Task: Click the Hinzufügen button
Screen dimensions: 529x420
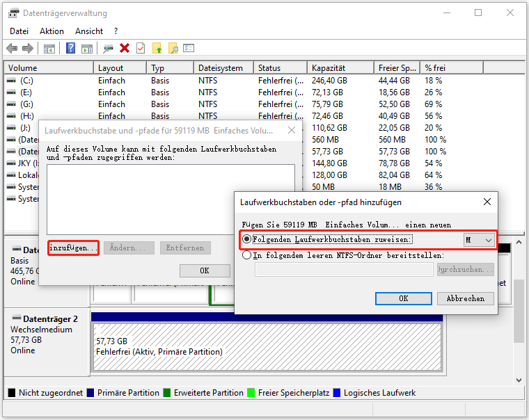Action: tap(73, 248)
